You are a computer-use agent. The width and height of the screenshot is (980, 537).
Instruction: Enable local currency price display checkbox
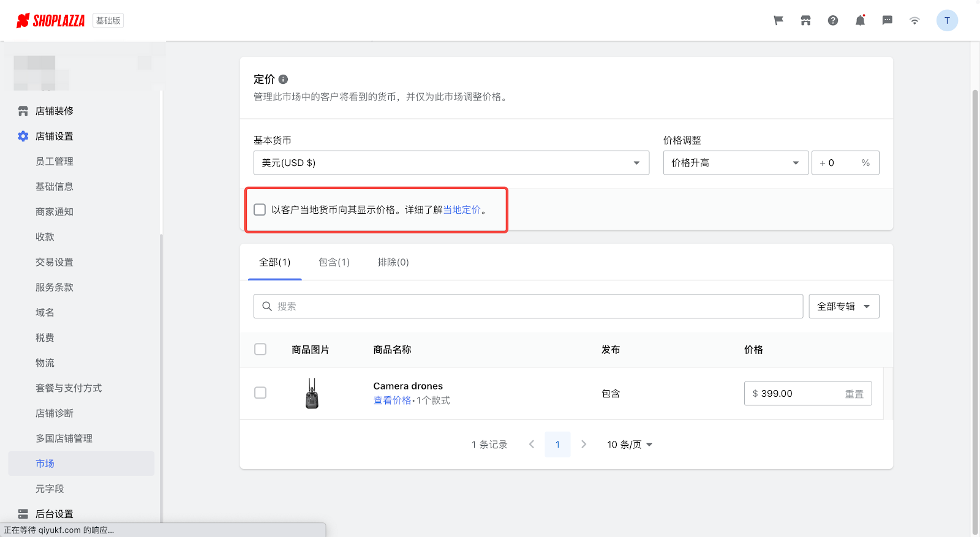[x=260, y=210]
